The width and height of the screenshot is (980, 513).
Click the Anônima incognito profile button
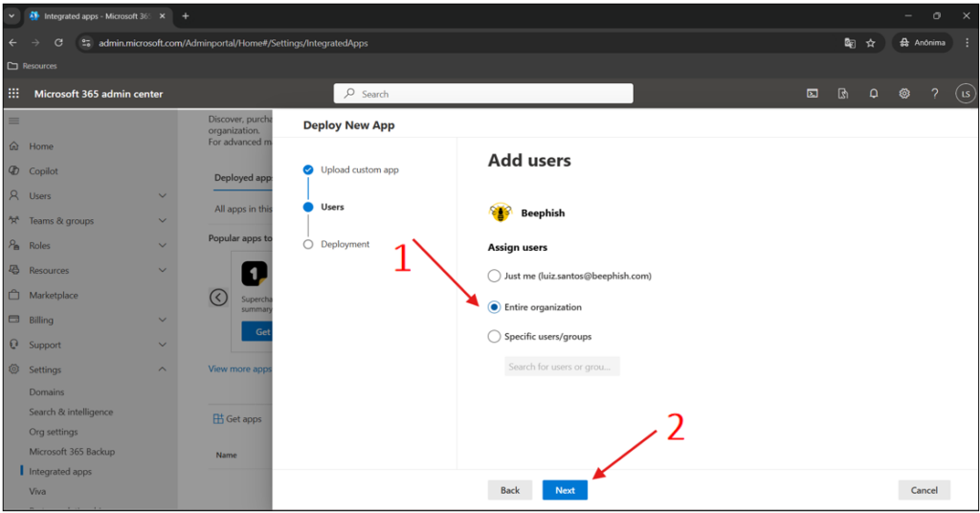point(922,42)
